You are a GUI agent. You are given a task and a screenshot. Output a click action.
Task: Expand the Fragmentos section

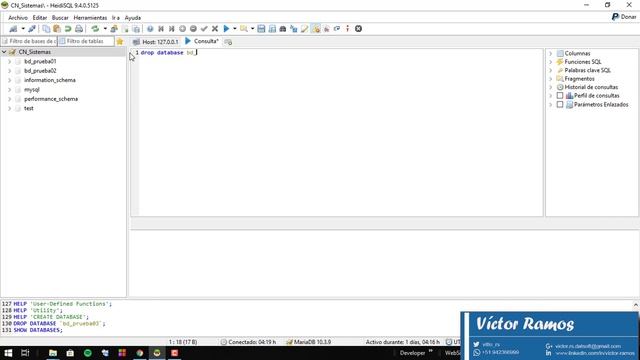tap(551, 79)
